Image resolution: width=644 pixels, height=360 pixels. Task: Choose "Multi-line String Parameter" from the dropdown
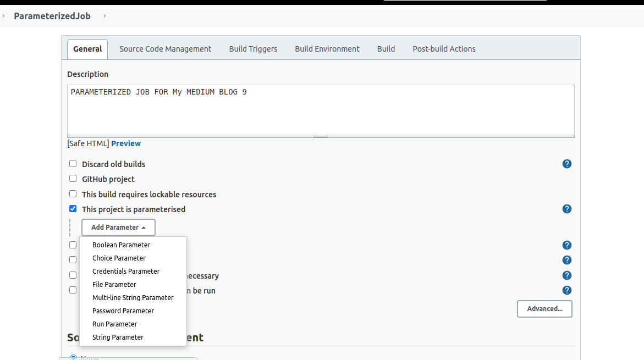point(133,297)
